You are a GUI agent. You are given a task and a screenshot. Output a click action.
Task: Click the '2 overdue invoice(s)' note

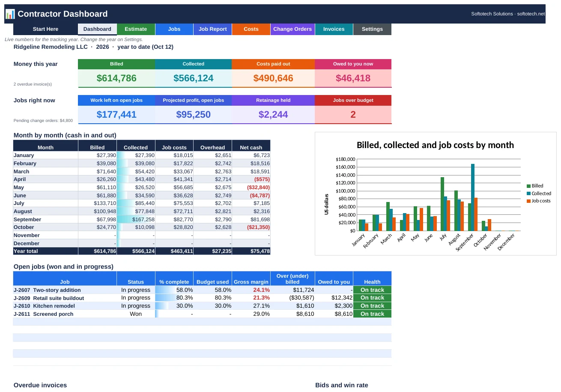click(33, 84)
